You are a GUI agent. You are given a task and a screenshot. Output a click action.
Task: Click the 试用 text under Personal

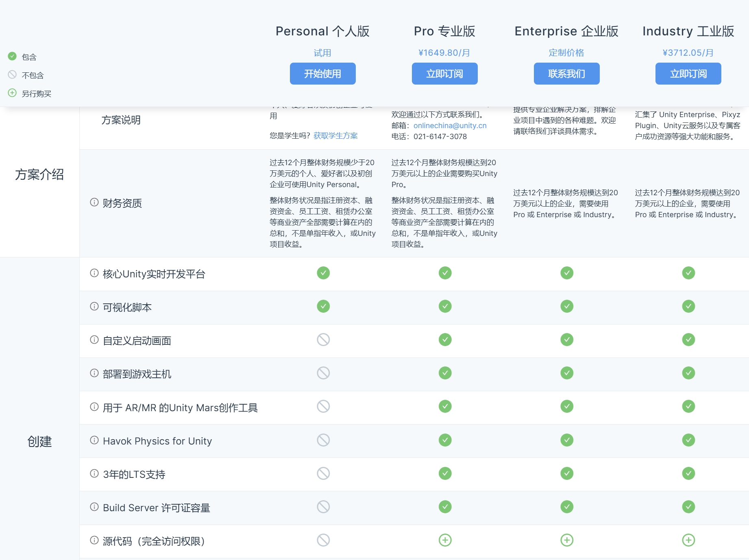322,53
